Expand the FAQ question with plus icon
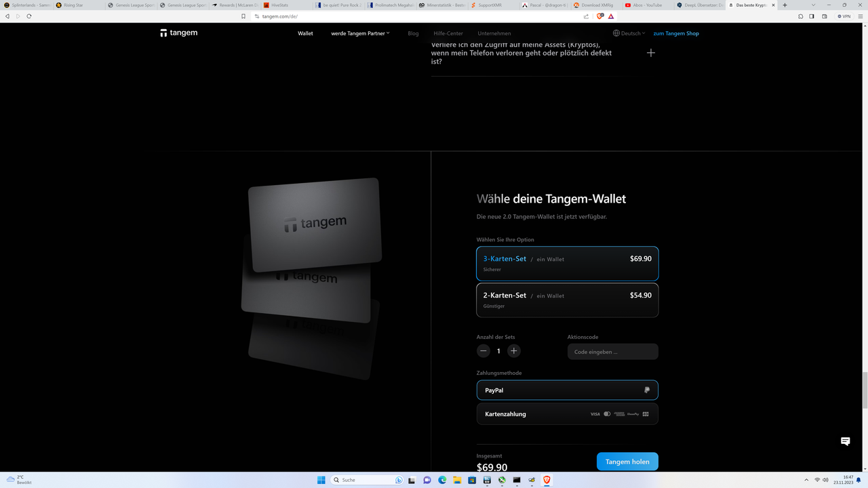Viewport: 868px width, 488px height. coord(651,53)
